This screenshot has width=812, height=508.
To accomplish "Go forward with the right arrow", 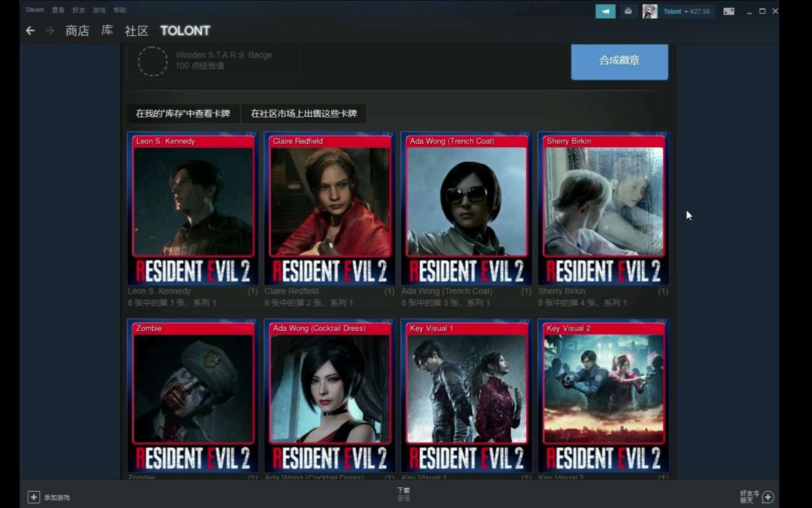I will click(x=49, y=31).
